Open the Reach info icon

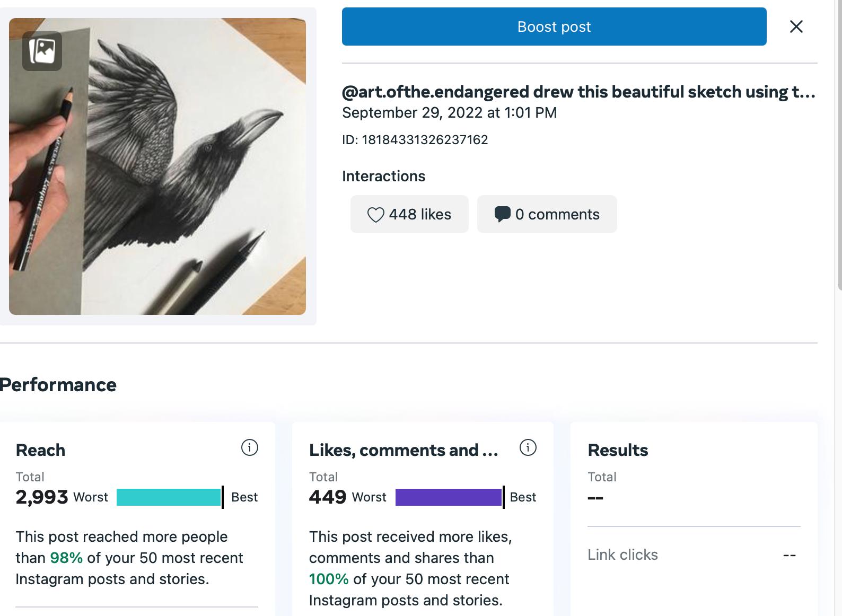coord(249,448)
